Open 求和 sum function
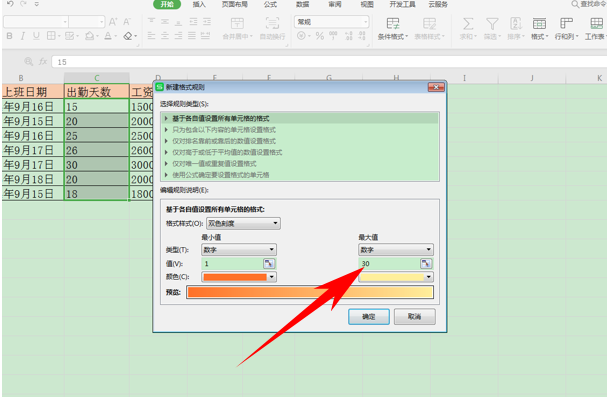The height and width of the screenshot is (397, 607). pos(468,29)
